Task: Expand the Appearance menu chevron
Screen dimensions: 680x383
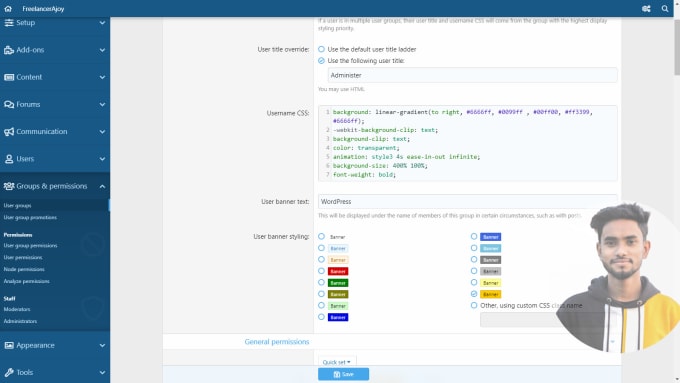Action: (x=102, y=345)
